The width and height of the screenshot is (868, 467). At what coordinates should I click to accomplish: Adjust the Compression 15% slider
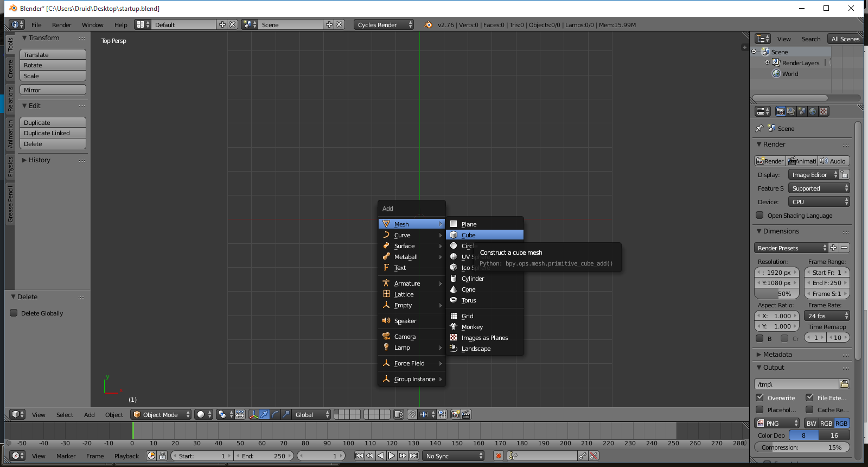802,447
